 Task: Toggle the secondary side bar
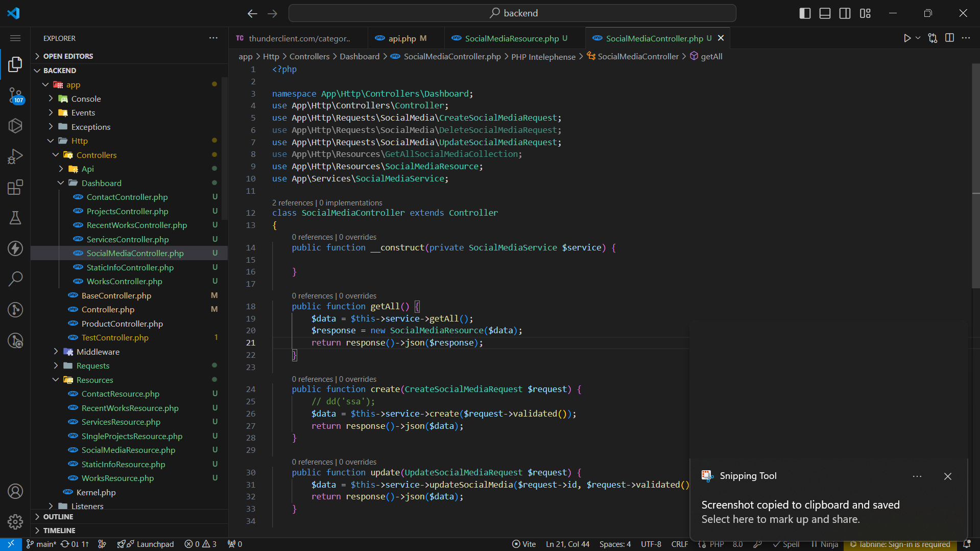[845, 13]
